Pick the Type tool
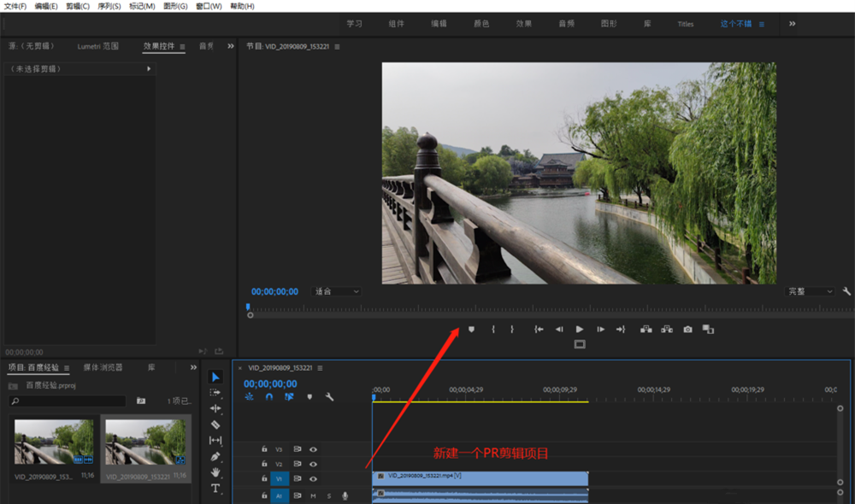855x504 pixels. 215,489
